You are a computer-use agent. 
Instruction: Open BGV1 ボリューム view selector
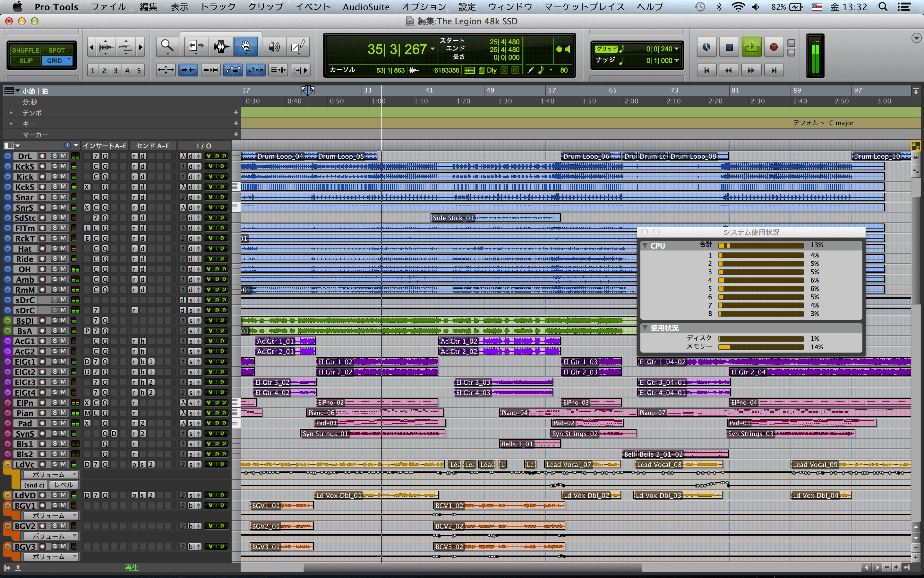(51, 515)
